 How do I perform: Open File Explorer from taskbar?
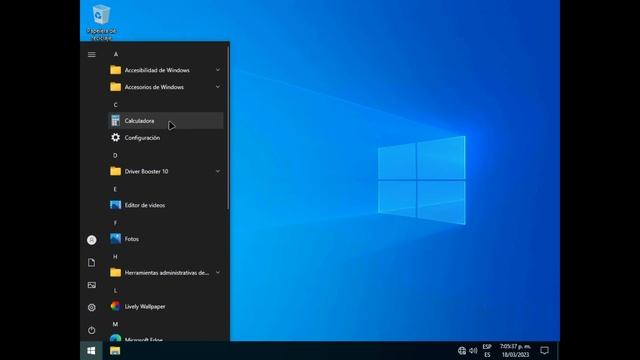pyautogui.click(x=115, y=351)
